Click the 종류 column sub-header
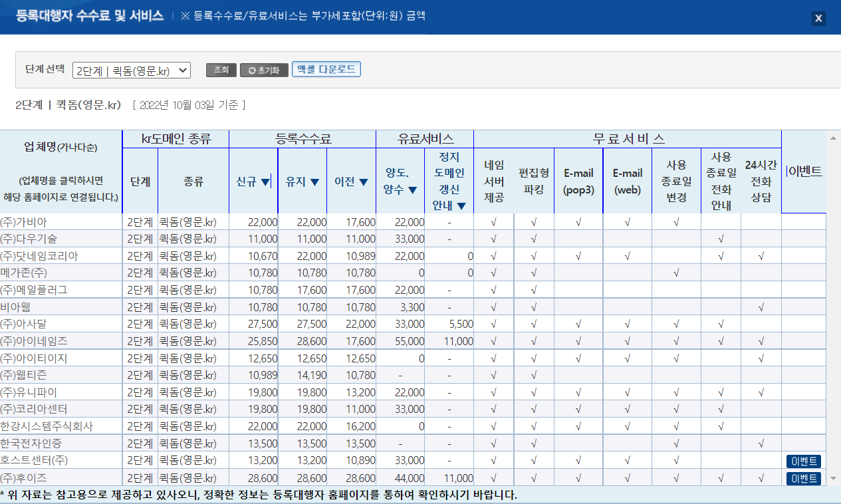This screenshot has height=504, width=841. (193, 181)
